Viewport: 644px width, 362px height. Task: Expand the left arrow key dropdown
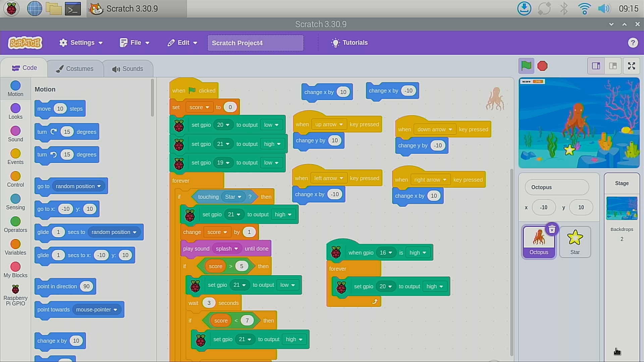(329, 178)
